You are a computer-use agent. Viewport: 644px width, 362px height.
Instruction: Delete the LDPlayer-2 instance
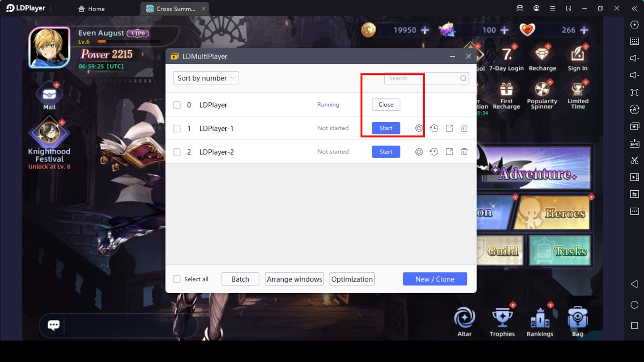[464, 152]
